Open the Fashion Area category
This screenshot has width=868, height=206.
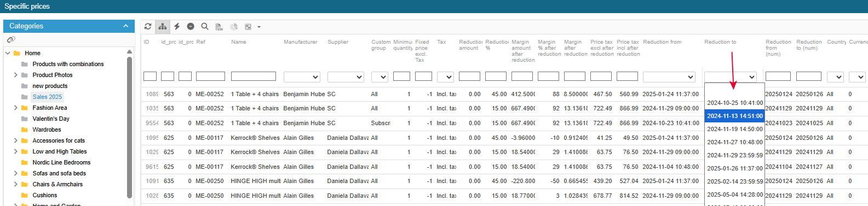pos(50,108)
